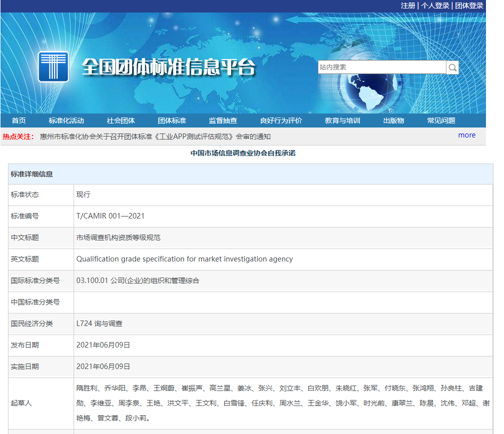
Task: Click the English title Qualification grade specification text
Action: 185,259
